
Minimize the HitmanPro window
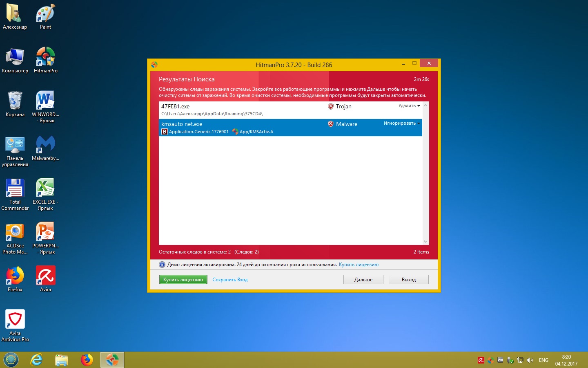403,63
